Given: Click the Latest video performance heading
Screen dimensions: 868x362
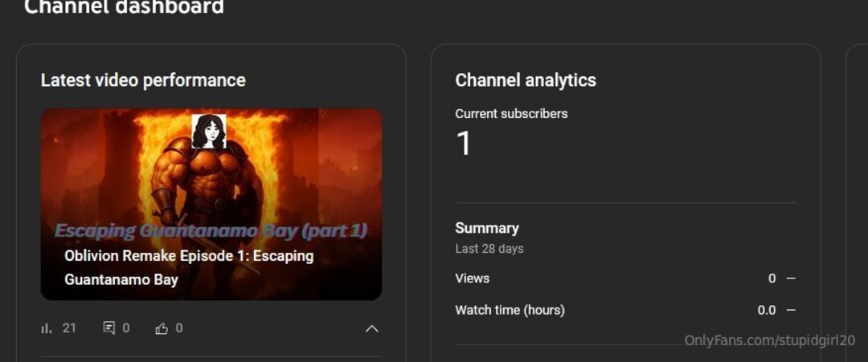Looking at the screenshot, I should tap(143, 80).
